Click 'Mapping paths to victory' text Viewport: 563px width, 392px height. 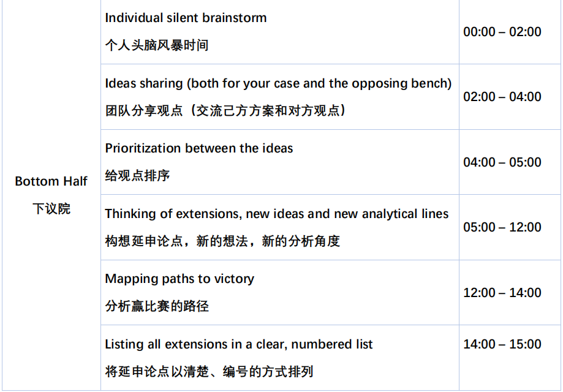[179, 279]
